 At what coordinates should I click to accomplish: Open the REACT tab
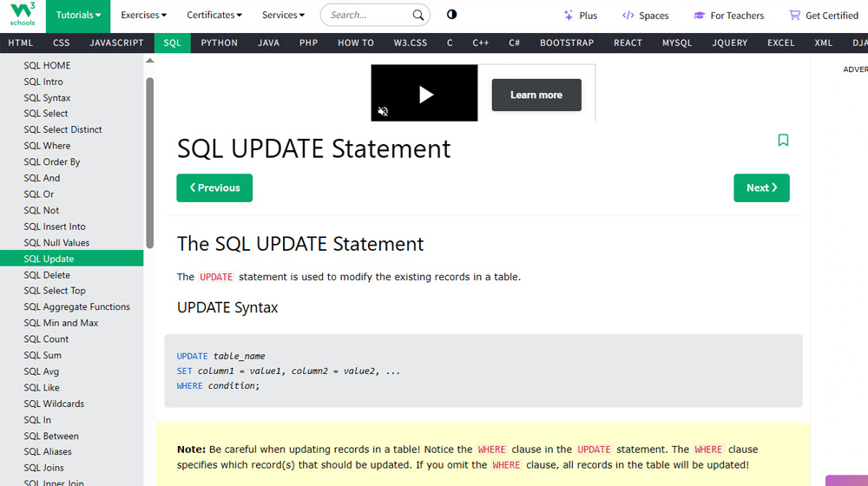click(628, 43)
